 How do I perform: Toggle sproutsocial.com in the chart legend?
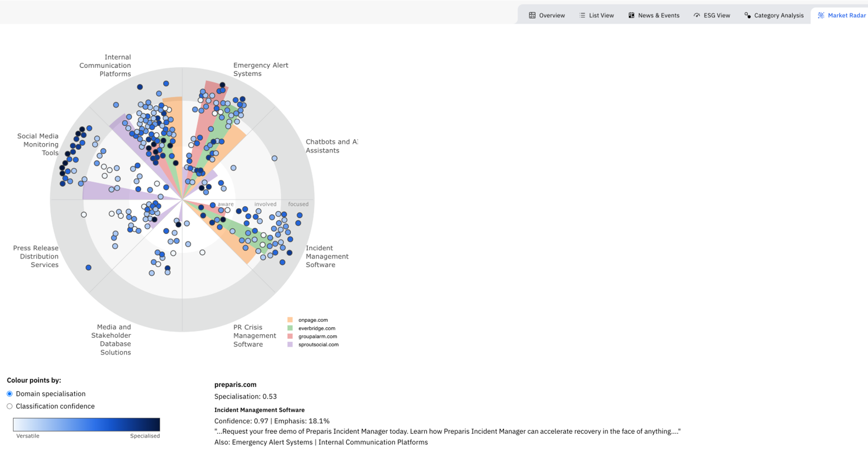tap(318, 344)
